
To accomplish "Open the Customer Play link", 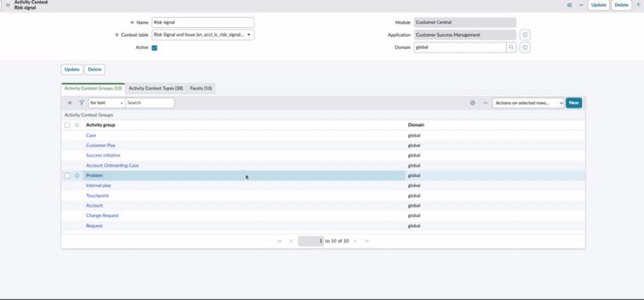I will point(100,145).
